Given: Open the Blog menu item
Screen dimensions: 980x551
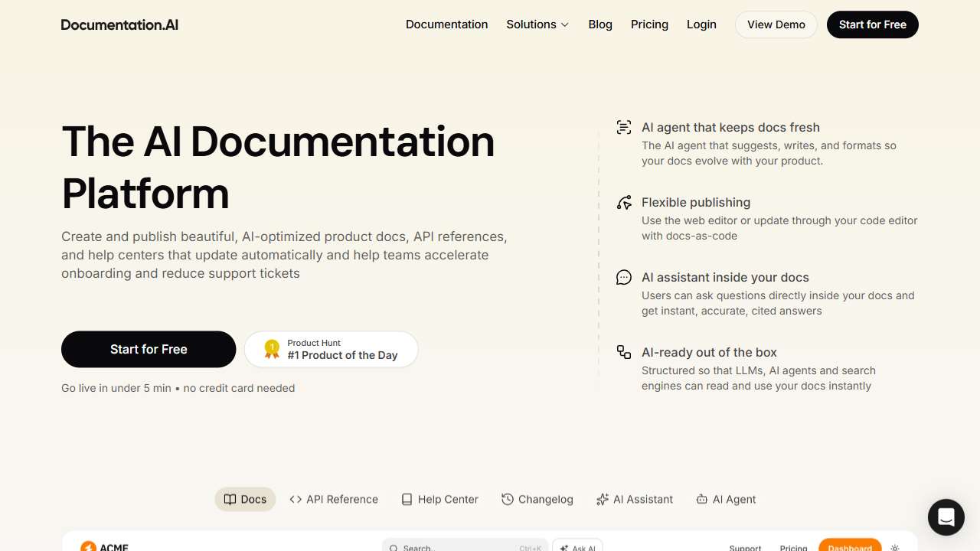Looking at the screenshot, I should tap(599, 24).
